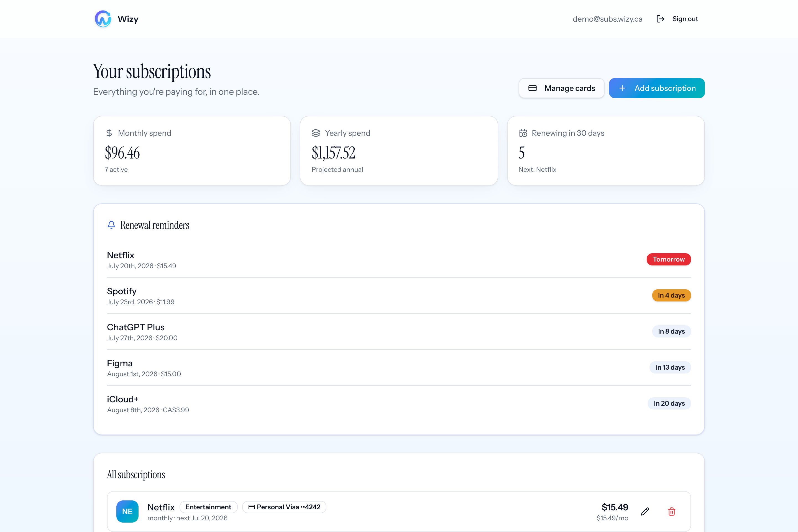Click July 23rd, 2026 · $11.99 text
The width and height of the screenshot is (798, 532).
click(140, 302)
